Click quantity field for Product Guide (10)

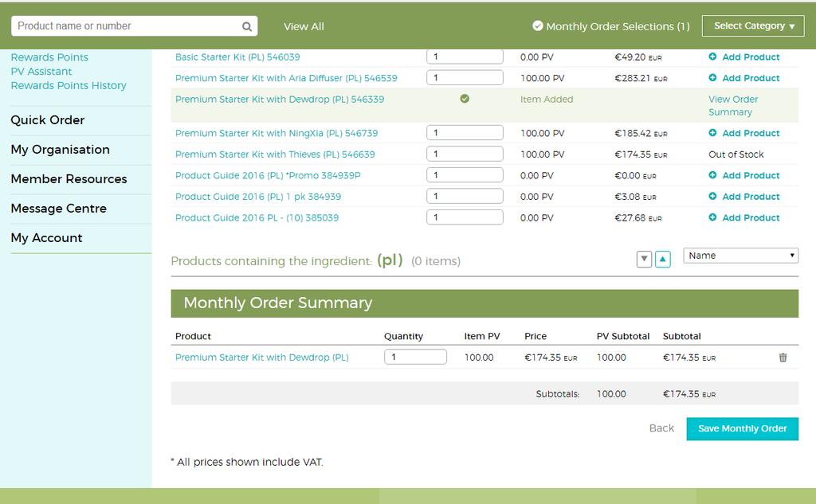tap(465, 217)
